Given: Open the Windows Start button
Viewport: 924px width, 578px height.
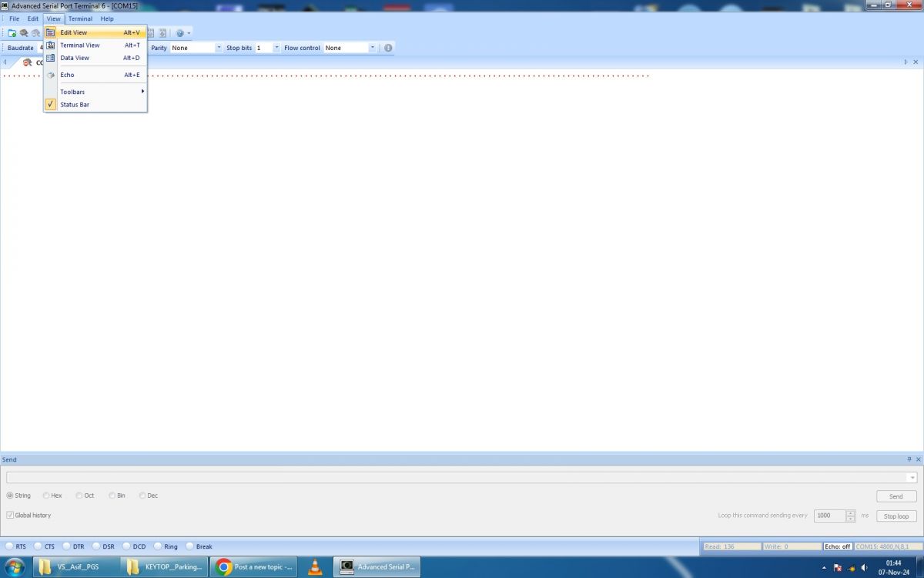Looking at the screenshot, I should coord(15,567).
